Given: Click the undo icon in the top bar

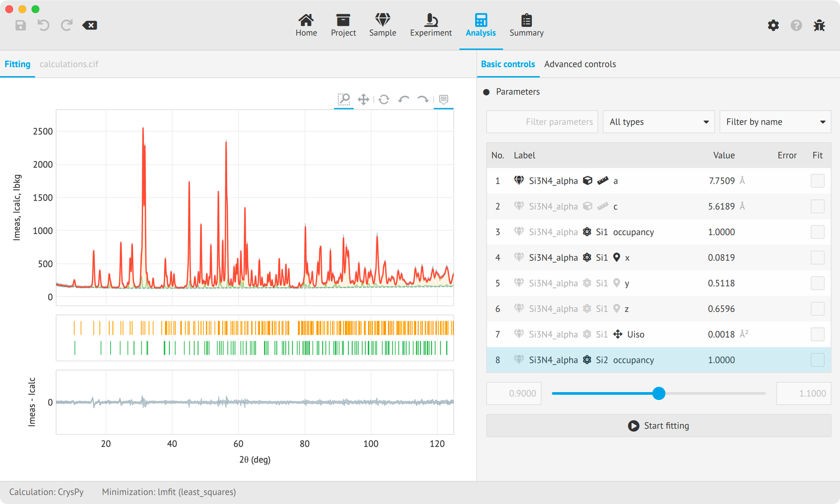Looking at the screenshot, I should pyautogui.click(x=44, y=25).
